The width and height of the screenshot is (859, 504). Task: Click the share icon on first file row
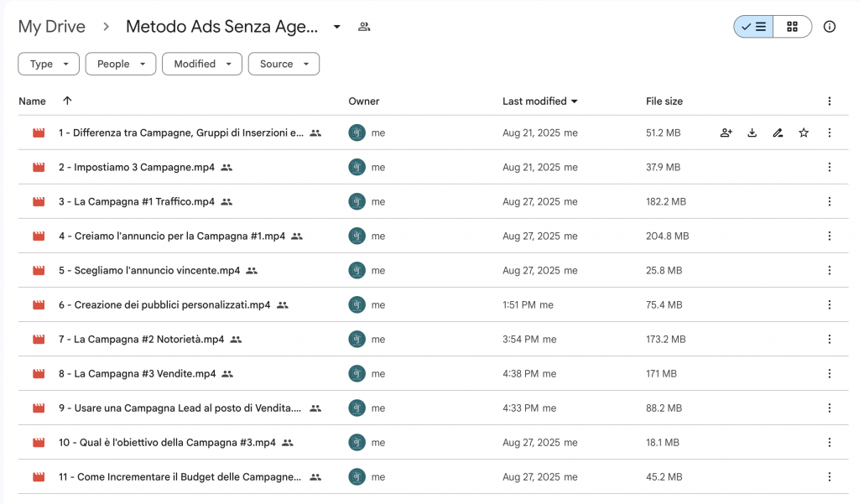point(726,132)
